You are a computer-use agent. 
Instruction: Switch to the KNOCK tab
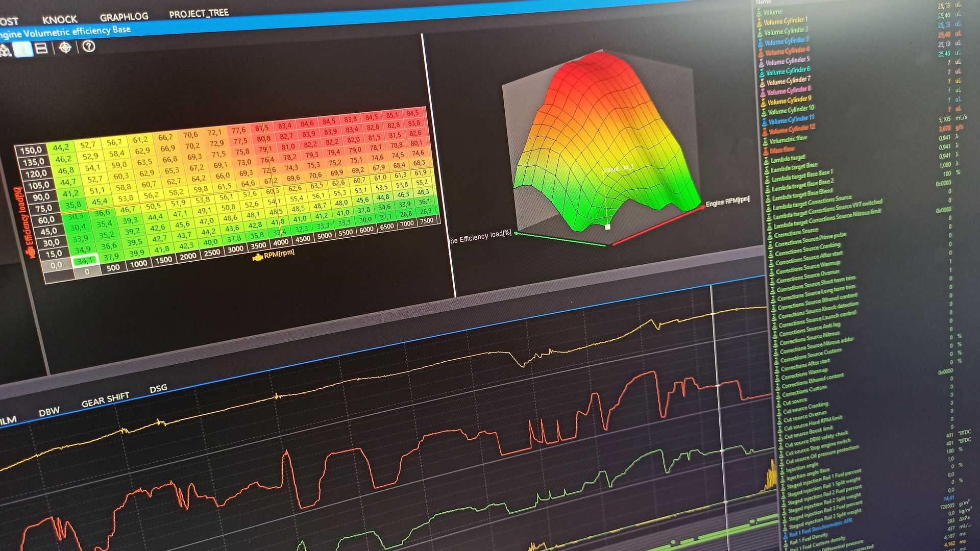61,19
